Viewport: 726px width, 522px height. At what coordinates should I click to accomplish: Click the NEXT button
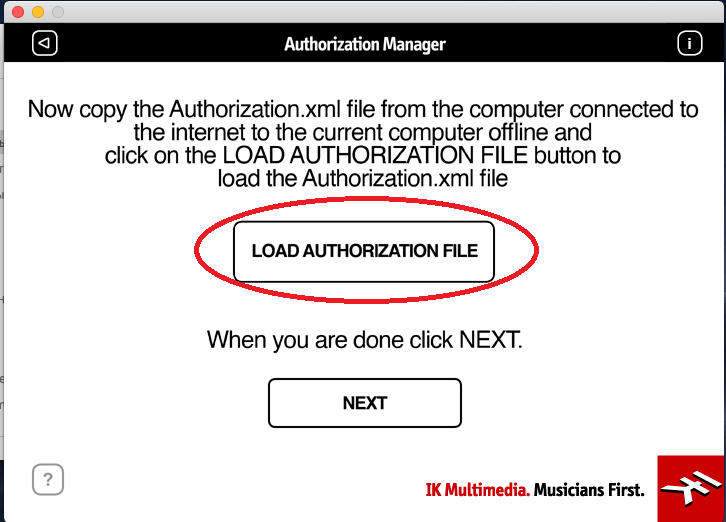point(365,403)
